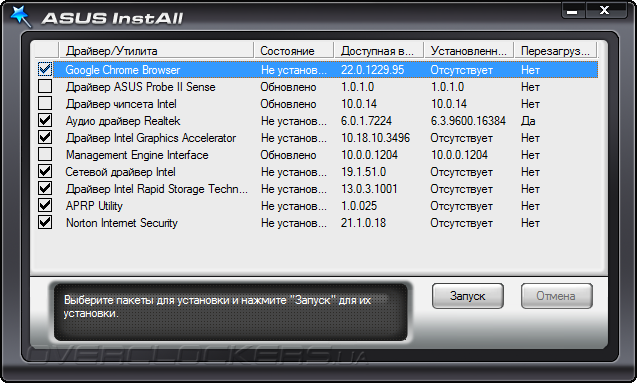Click available version 1.0.025
The width and height of the screenshot is (637, 383).
(359, 206)
